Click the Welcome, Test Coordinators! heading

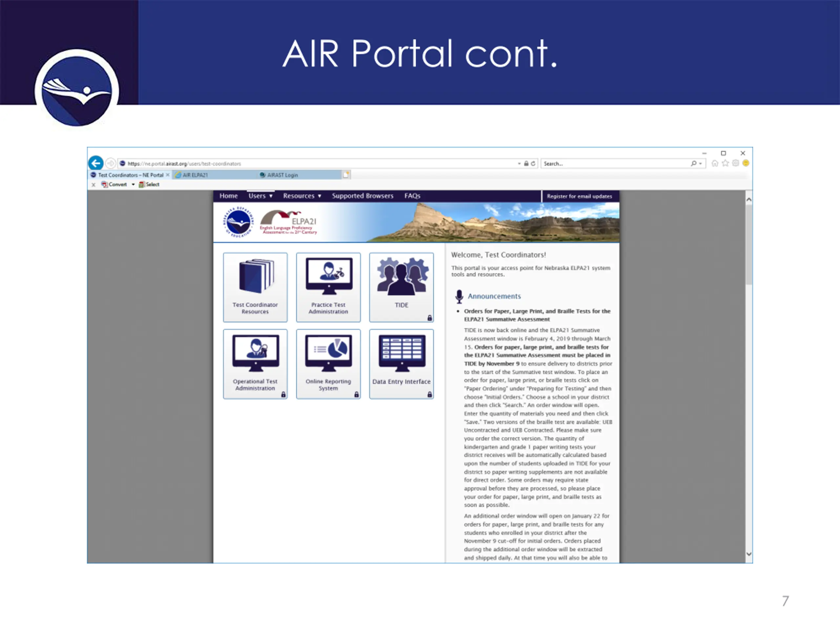[499, 255]
